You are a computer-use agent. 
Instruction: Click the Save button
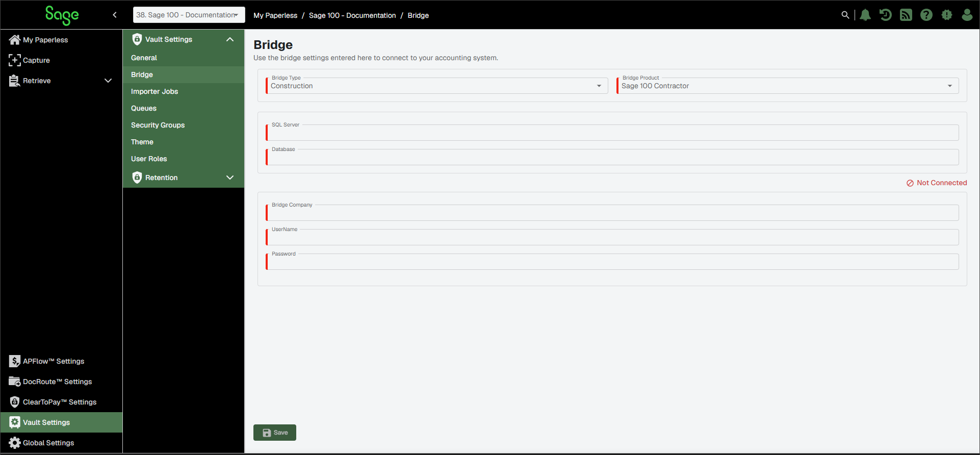(x=275, y=433)
